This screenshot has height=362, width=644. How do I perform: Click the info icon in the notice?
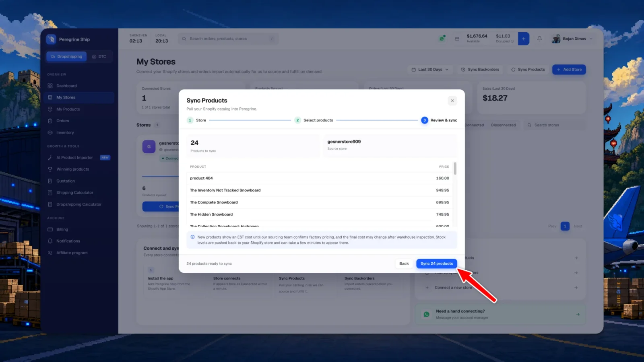pyautogui.click(x=192, y=237)
